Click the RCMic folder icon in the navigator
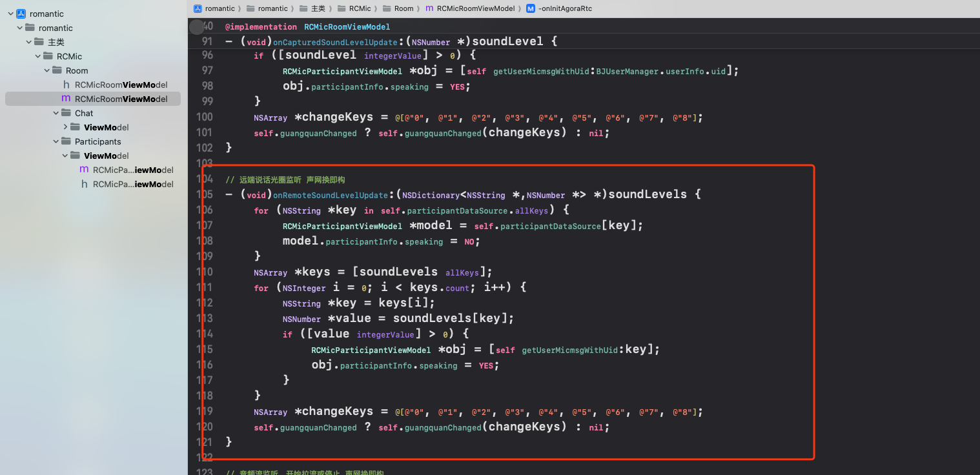 pos(48,56)
